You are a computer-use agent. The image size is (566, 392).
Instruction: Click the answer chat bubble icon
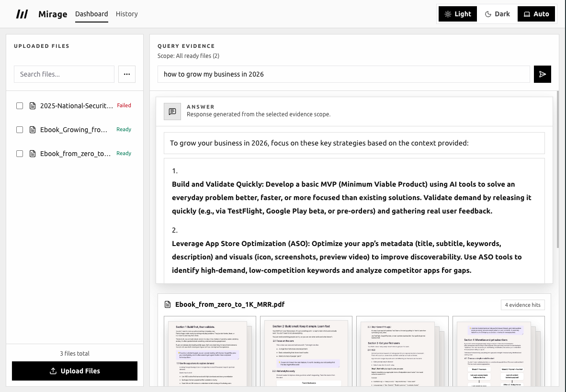point(172,111)
